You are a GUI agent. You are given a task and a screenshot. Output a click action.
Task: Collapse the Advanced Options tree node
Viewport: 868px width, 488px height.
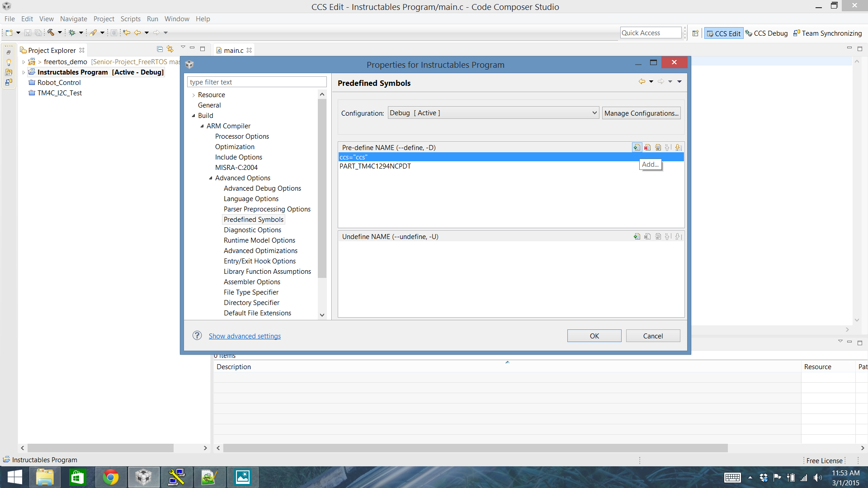tap(211, 178)
